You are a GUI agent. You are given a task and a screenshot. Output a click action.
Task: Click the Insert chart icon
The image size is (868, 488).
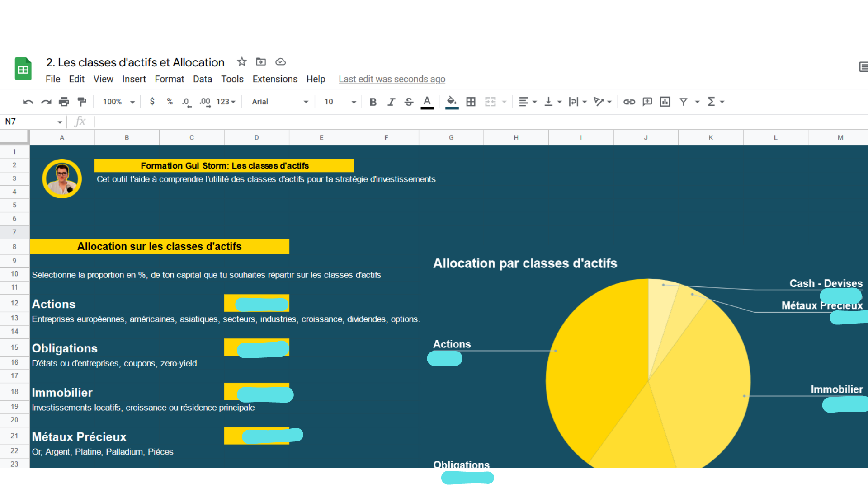click(x=665, y=102)
